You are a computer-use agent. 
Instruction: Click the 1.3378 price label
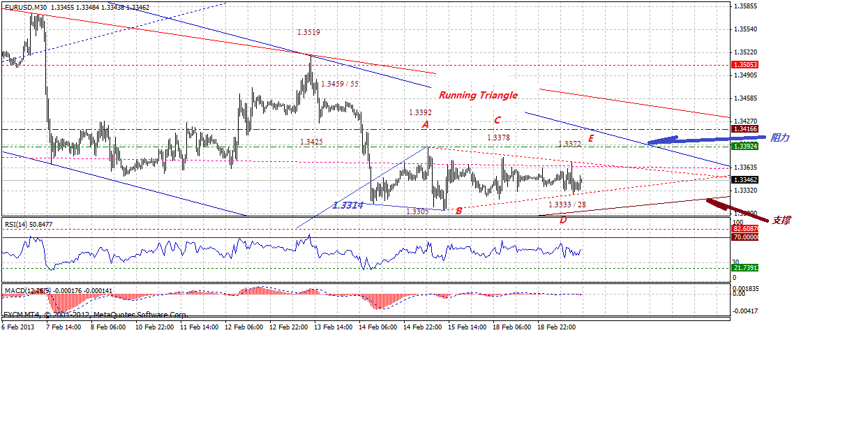point(498,138)
